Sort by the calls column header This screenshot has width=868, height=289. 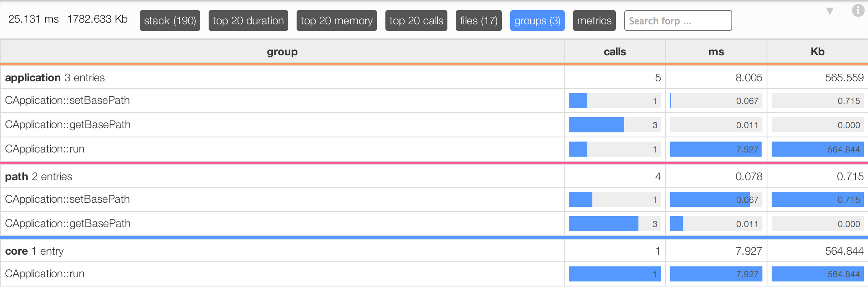(x=615, y=52)
